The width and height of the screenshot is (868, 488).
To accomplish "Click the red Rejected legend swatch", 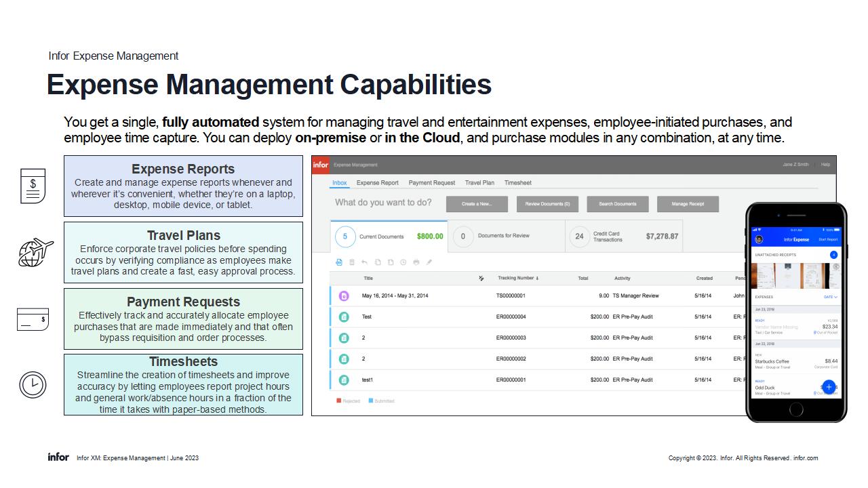I will 339,401.
